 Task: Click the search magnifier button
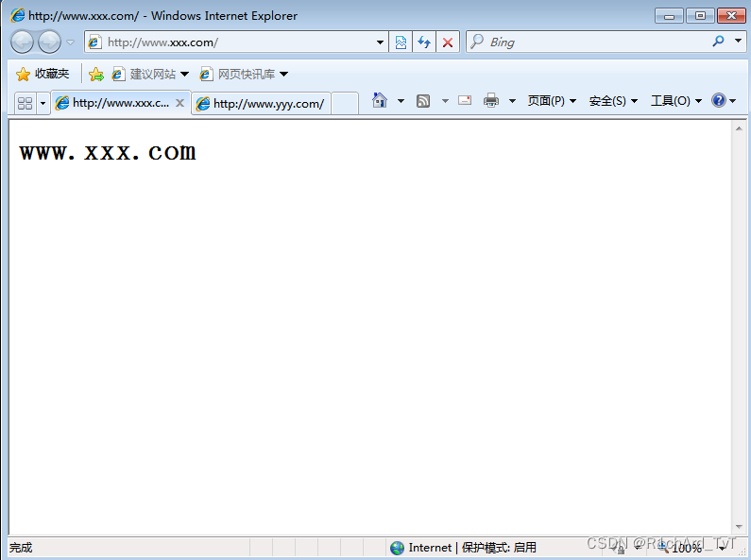tap(718, 42)
